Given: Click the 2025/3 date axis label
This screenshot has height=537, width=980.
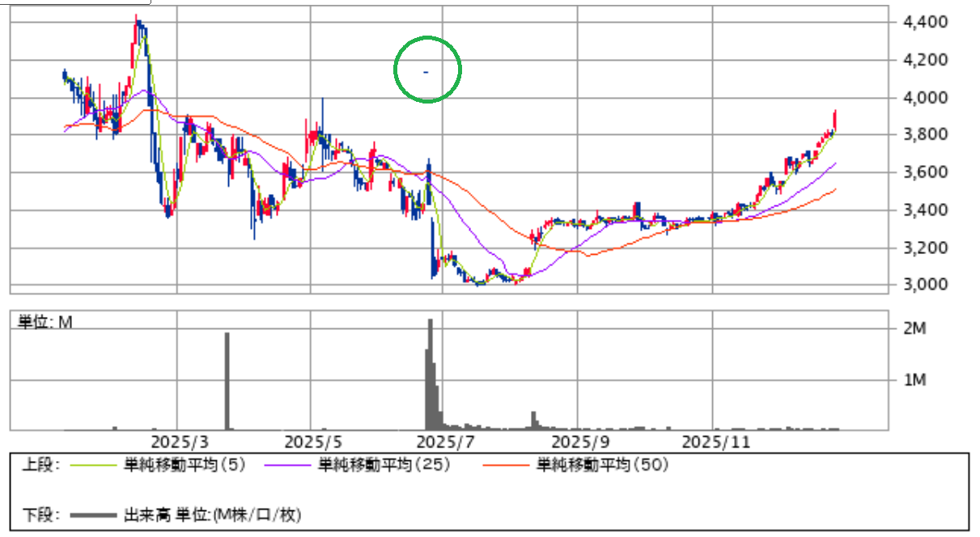Looking at the screenshot, I should [176, 443].
